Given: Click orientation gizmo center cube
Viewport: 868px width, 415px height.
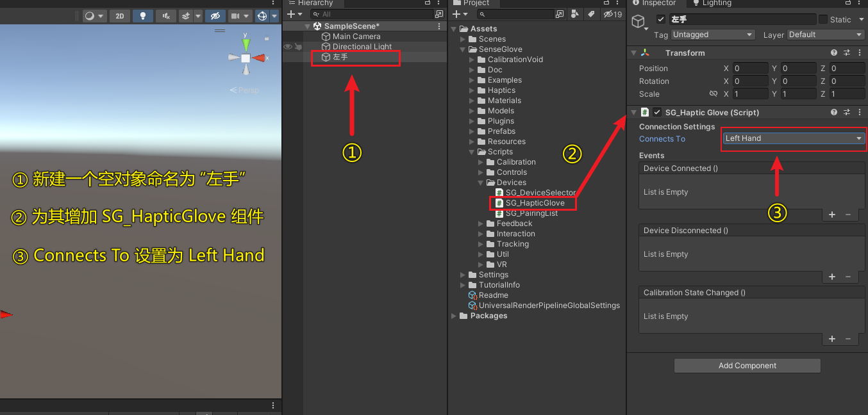Looking at the screenshot, I should (246, 58).
